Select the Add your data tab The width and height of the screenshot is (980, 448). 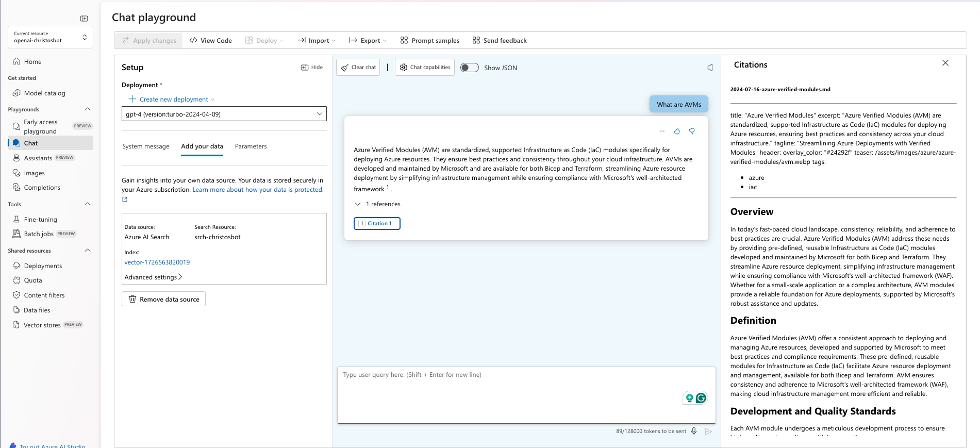(202, 146)
